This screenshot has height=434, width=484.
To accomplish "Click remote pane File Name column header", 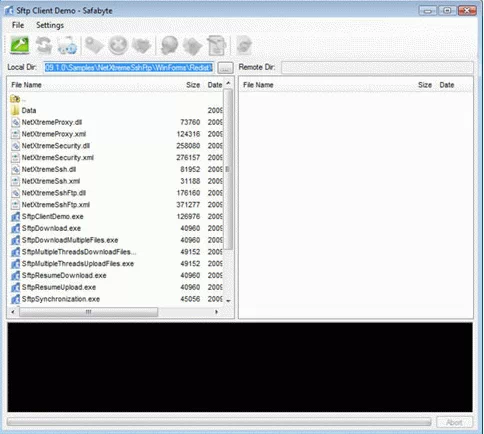I will coord(258,85).
